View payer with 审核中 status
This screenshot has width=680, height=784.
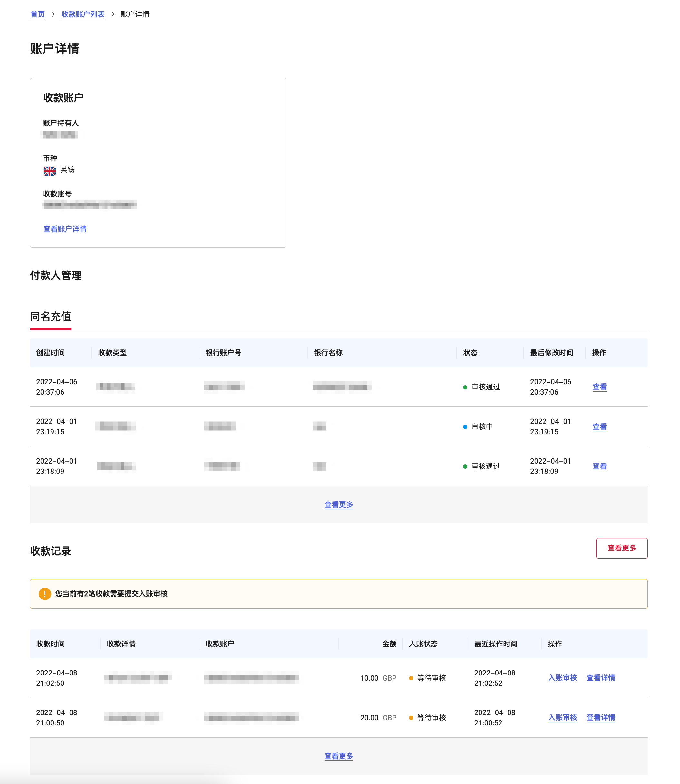[599, 427]
